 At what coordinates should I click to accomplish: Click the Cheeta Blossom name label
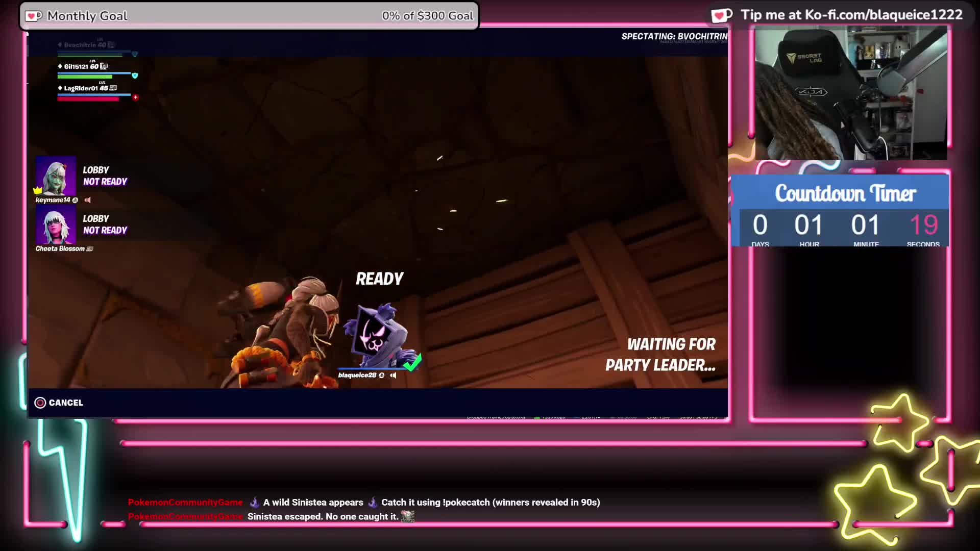[x=60, y=249]
